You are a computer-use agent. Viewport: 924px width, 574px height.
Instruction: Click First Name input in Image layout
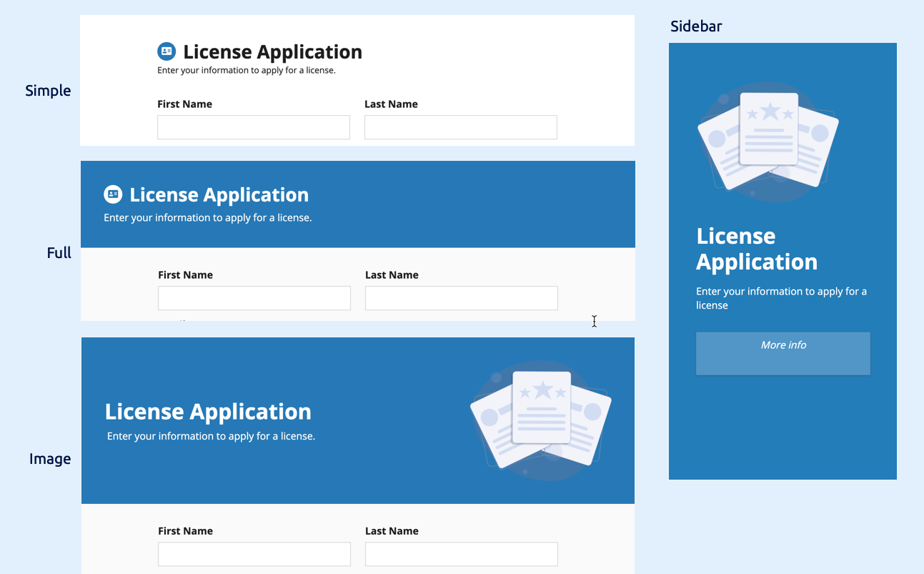point(254,554)
